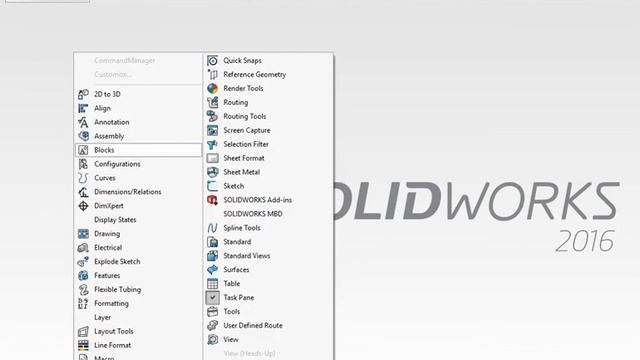This screenshot has width=640, height=360.
Task: Click the Screen Capture icon
Action: pos(212,130)
